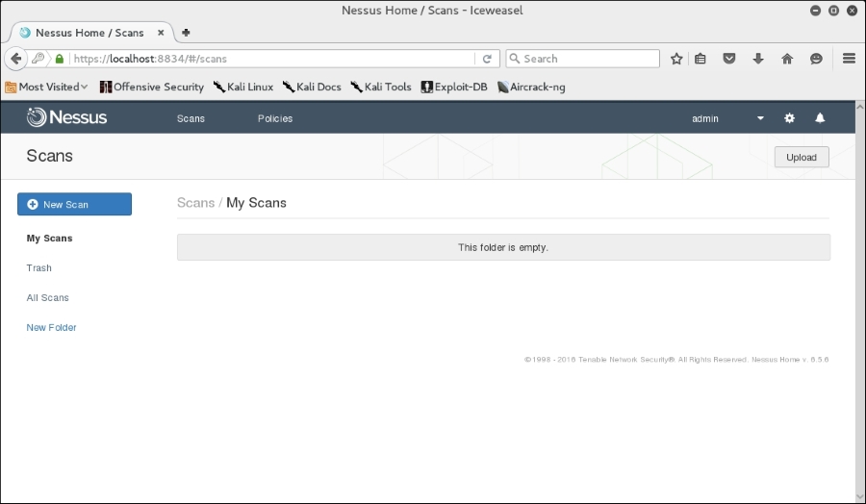Click the Hello chat smiley icon
This screenshot has width=866, height=504.
[816, 59]
